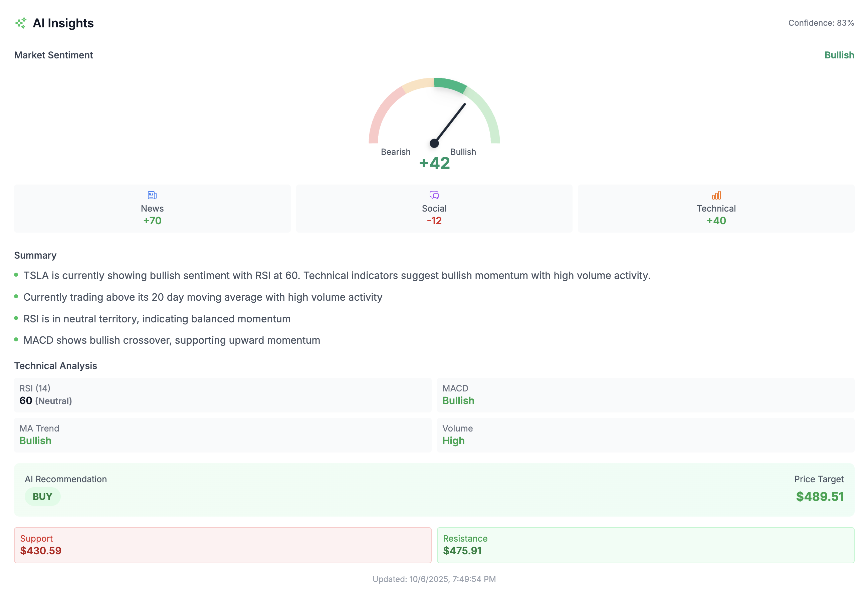
Task: Click the Social chat bubbles icon
Action: point(434,195)
